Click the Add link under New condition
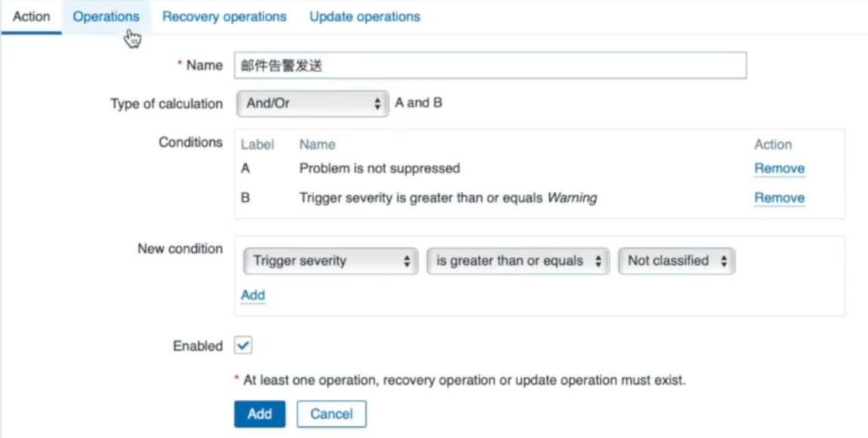Viewport: 868px width, 438px height. (253, 295)
